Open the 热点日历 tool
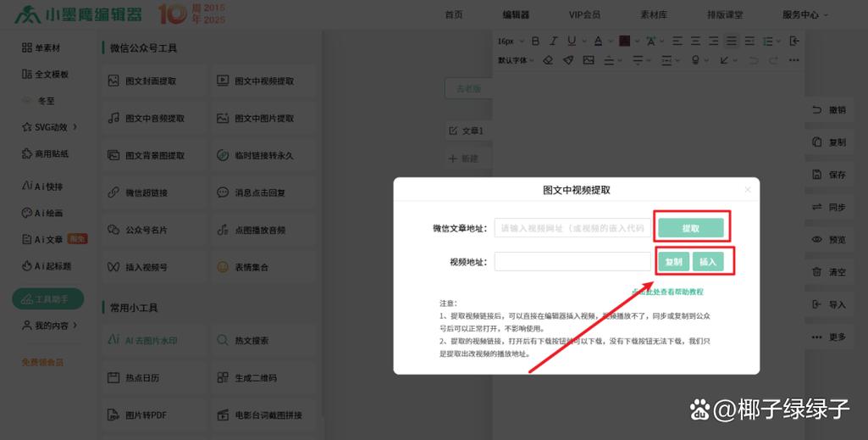Image resolution: width=868 pixels, height=440 pixels. coord(154,377)
